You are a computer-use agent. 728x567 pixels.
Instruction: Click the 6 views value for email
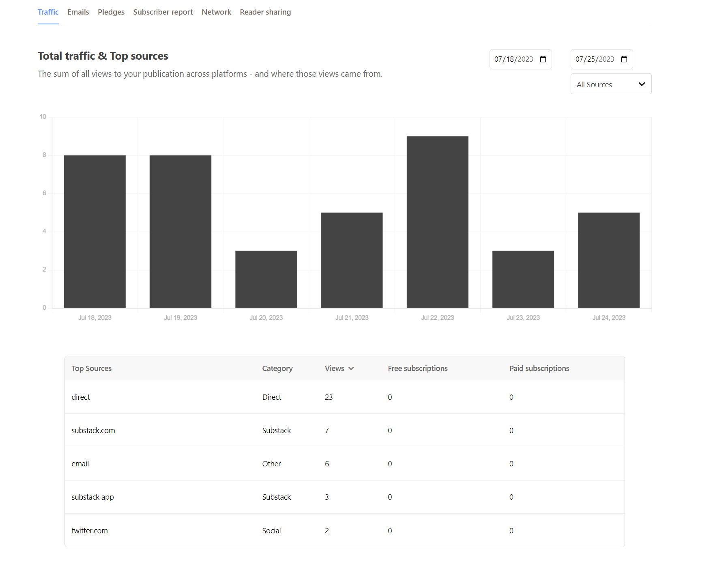327,464
